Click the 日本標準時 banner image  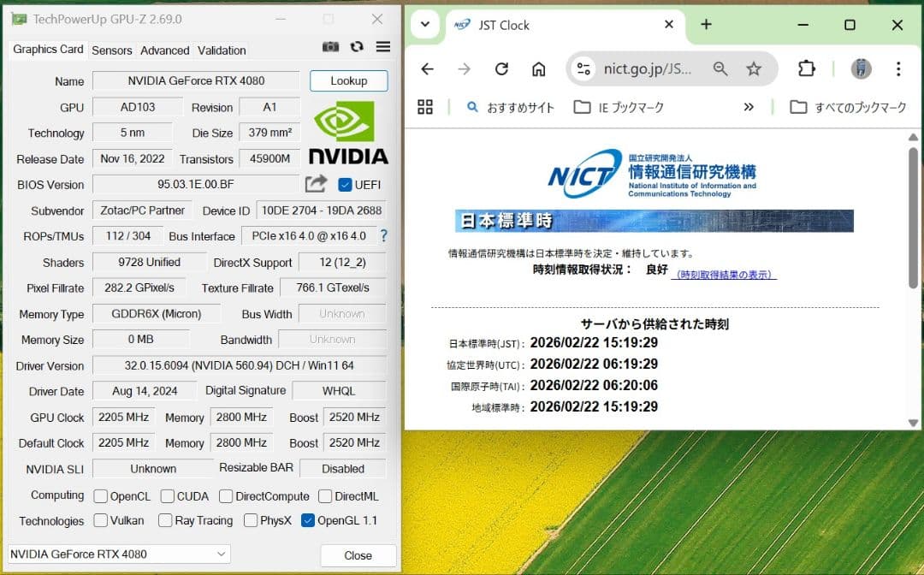point(654,221)
